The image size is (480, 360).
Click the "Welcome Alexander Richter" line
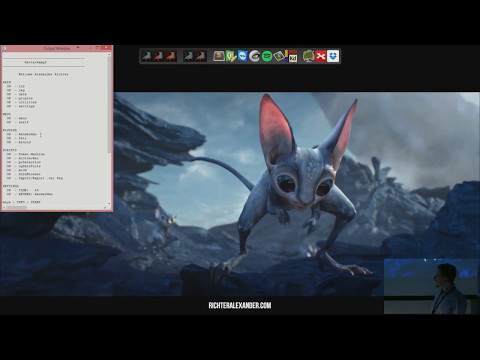click(43, 74)
